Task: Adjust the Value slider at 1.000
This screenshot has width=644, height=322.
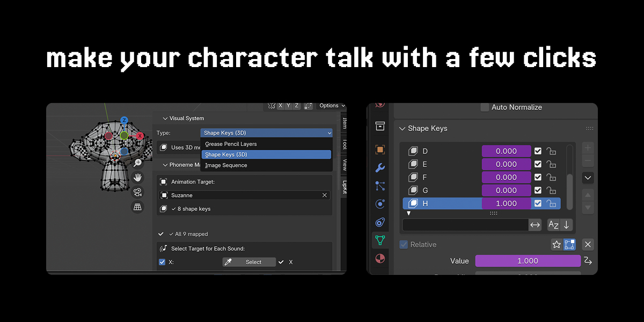Action: point(528,261)
